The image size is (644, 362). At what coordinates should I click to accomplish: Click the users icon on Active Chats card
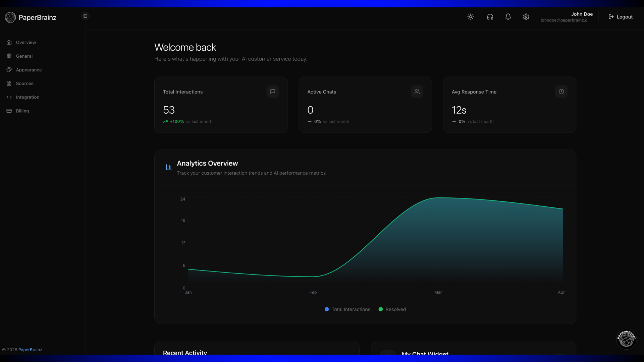coord(417,91)
